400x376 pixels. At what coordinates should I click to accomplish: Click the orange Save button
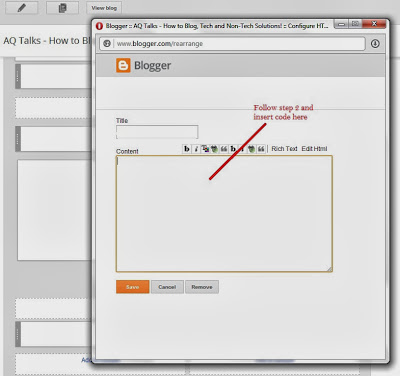coord(133,287)
